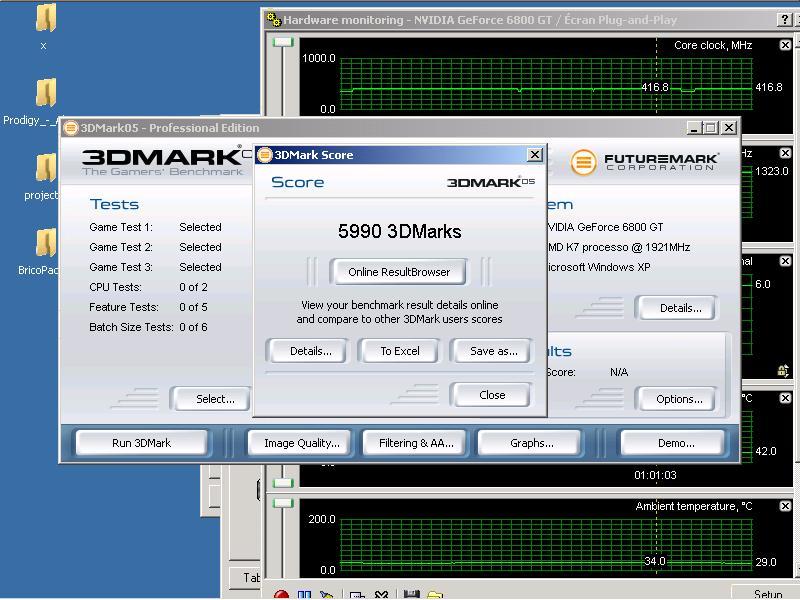Click Setup in Hardware monitoring window
Screen dimensions: 800x600
pos(767,594)
